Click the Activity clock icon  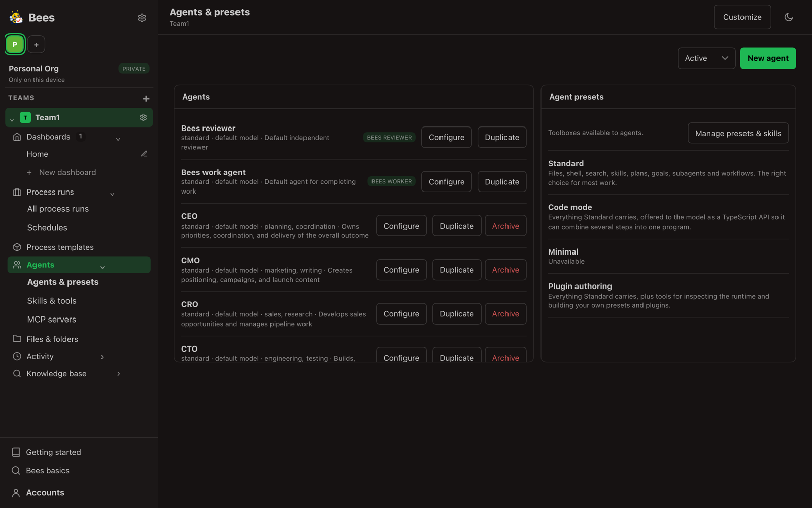tap(17, 357)
